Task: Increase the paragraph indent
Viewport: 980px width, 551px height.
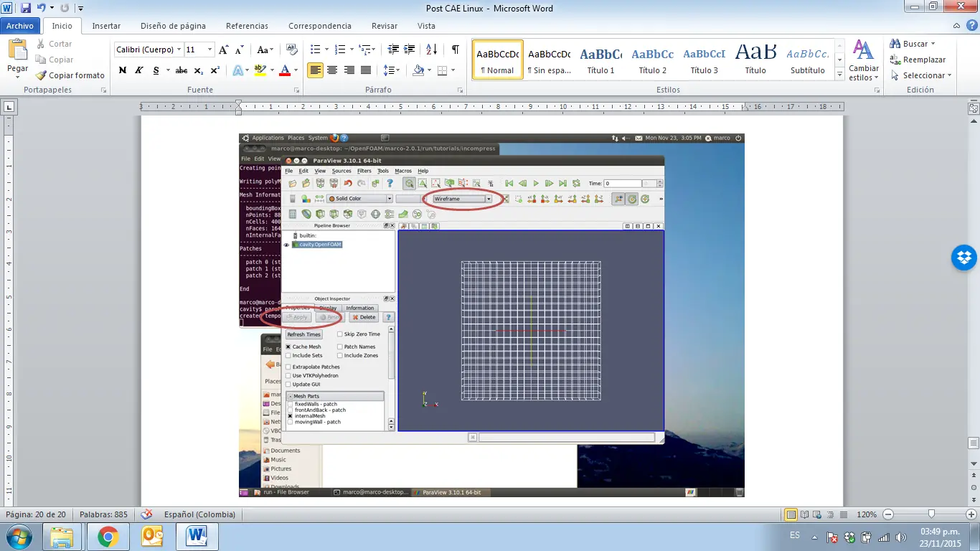Action: tap(410, 50)
